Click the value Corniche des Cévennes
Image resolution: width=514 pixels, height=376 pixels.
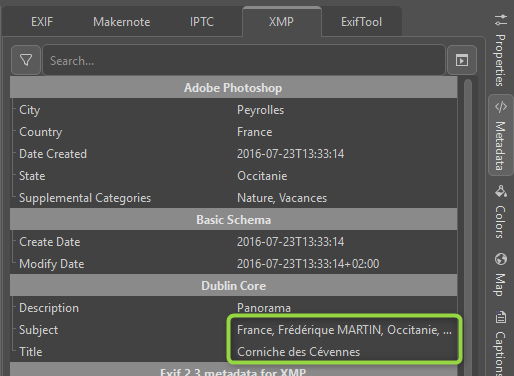pos(299,352)
